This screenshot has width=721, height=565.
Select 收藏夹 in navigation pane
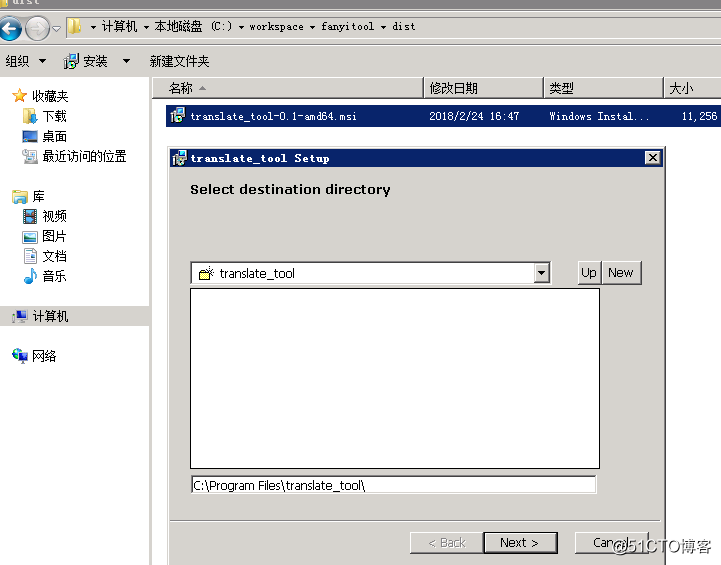[x=50, y=96]
